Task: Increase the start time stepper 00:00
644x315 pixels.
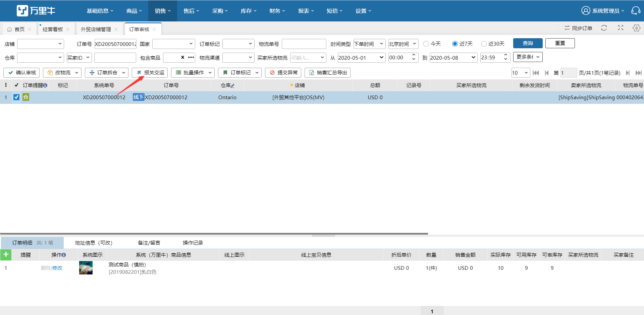Action: 414,55
